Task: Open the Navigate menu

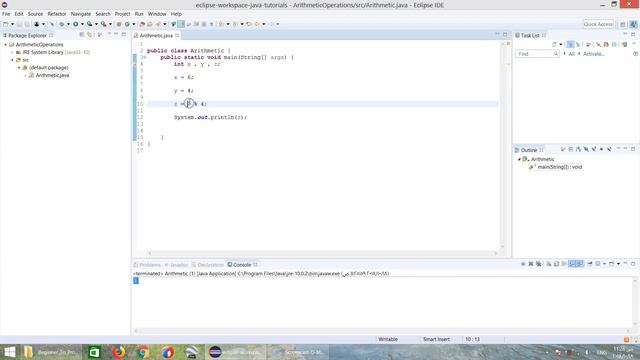Action: (x=81, y=14)
